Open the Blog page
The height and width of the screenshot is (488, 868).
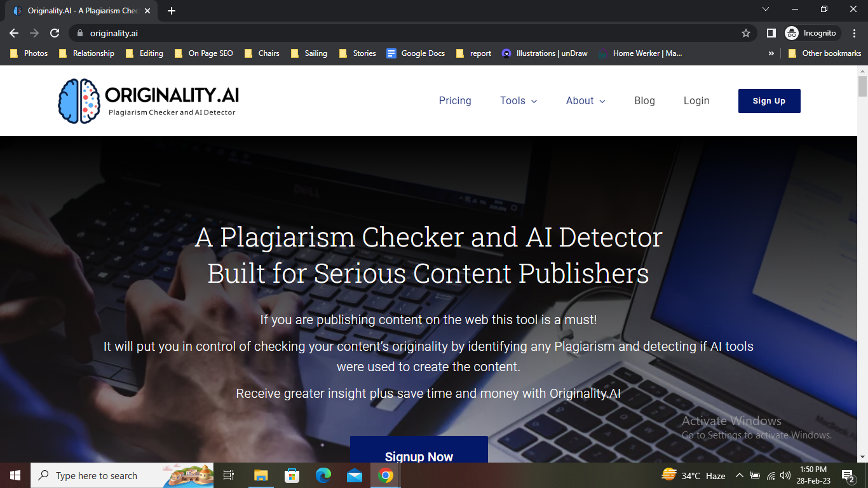point(644,100)
